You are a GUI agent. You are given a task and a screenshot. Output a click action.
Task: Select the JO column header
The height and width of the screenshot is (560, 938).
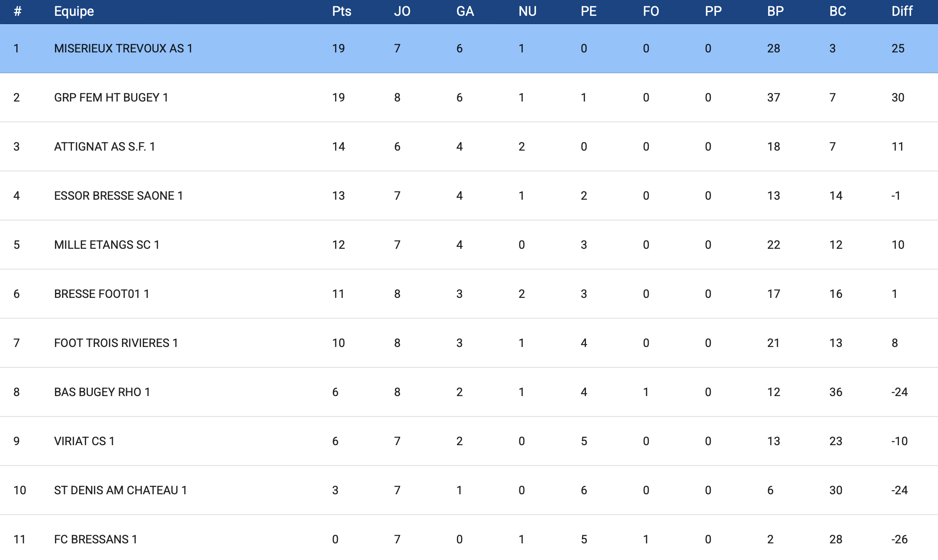[402, 11]
